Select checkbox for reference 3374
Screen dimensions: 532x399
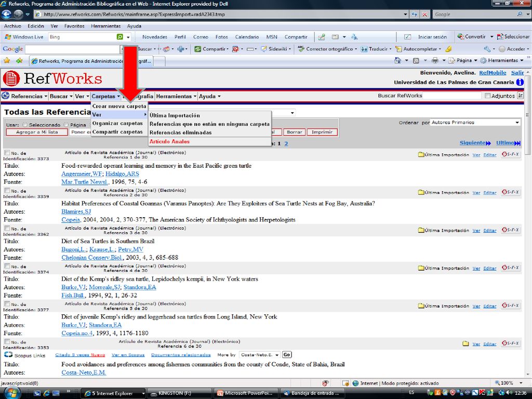click(7, 266)
